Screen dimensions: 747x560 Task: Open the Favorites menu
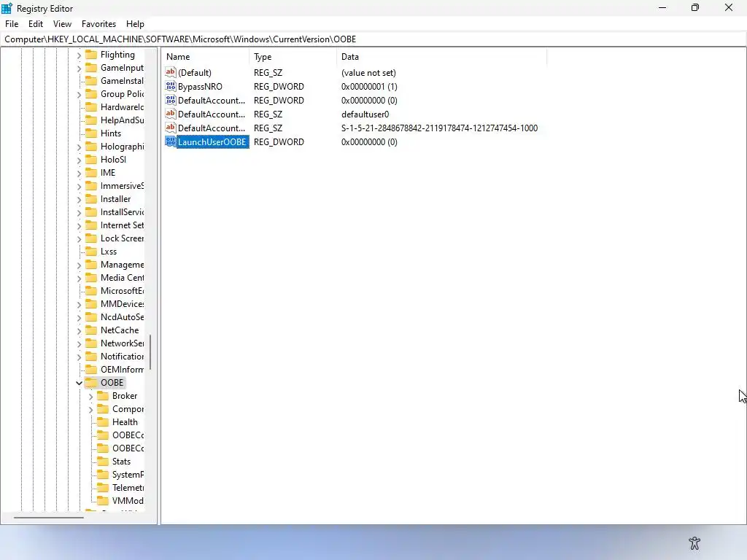tap(98, 24)
